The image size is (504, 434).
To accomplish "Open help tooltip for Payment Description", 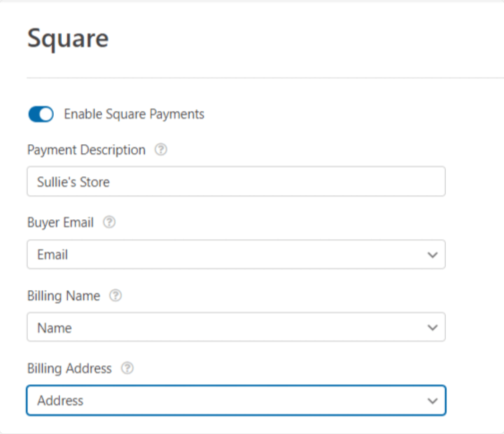I will 161,150.
